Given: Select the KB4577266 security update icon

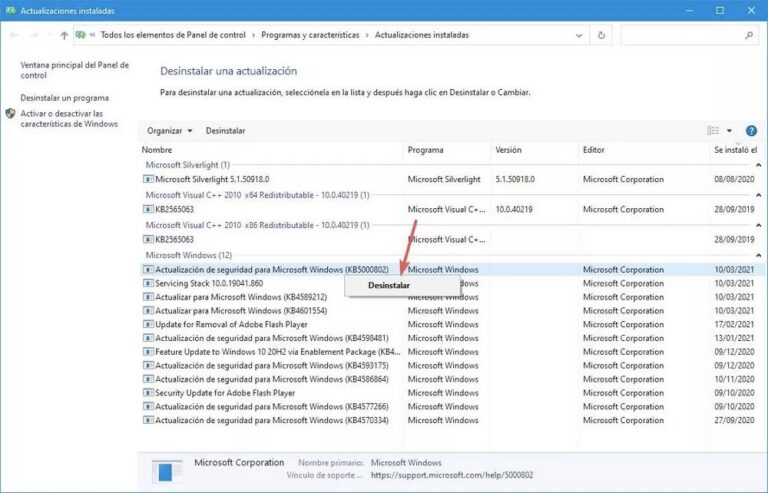Looking at the screenshot, I should coord(148,406).
